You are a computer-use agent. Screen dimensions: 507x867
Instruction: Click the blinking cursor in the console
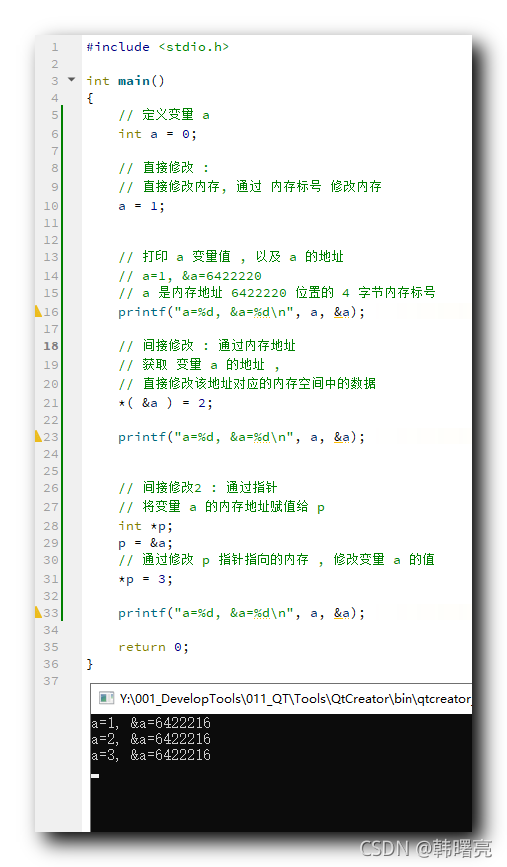pos(95,776)
